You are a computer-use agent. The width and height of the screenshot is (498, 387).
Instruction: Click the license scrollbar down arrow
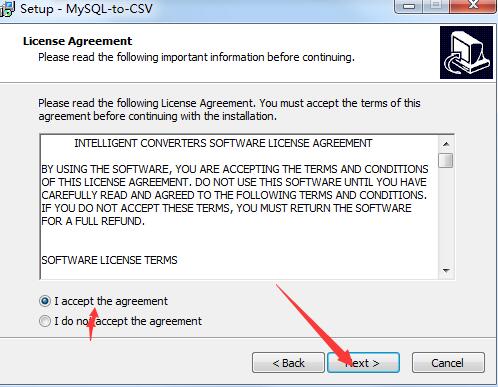click(446, 270)
